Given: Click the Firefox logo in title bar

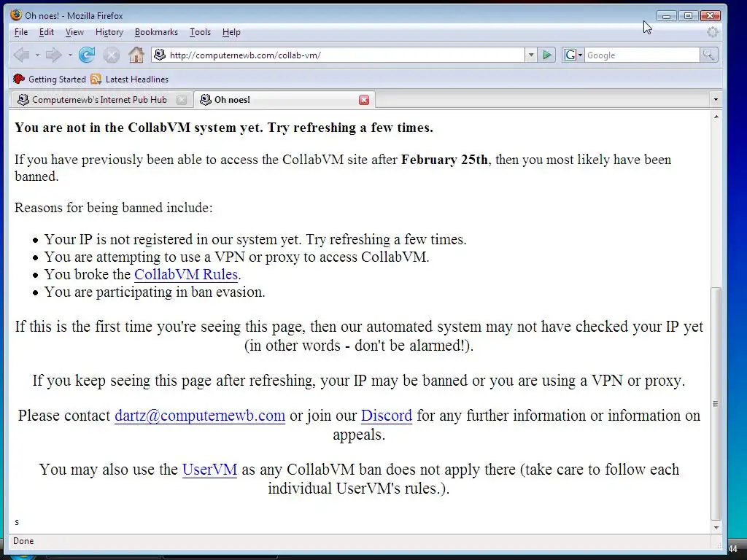Looking at the screenshot, I should [16, 15].
